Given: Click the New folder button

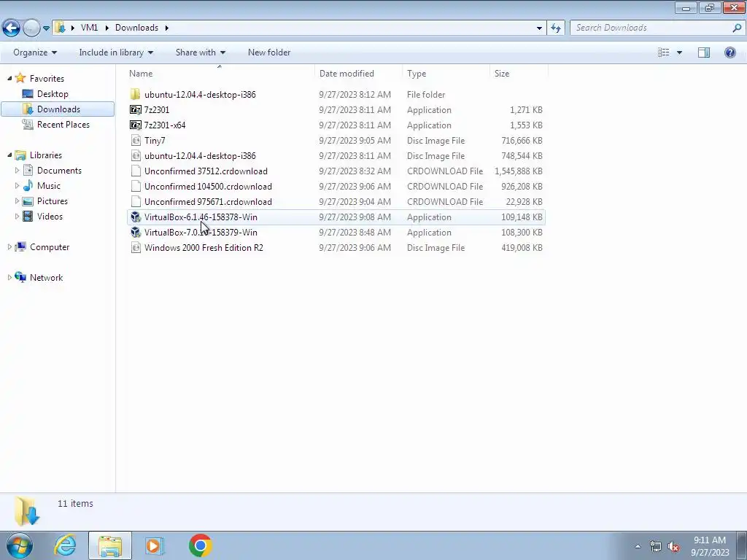Looking at the screenshot, I should (268, 52).
